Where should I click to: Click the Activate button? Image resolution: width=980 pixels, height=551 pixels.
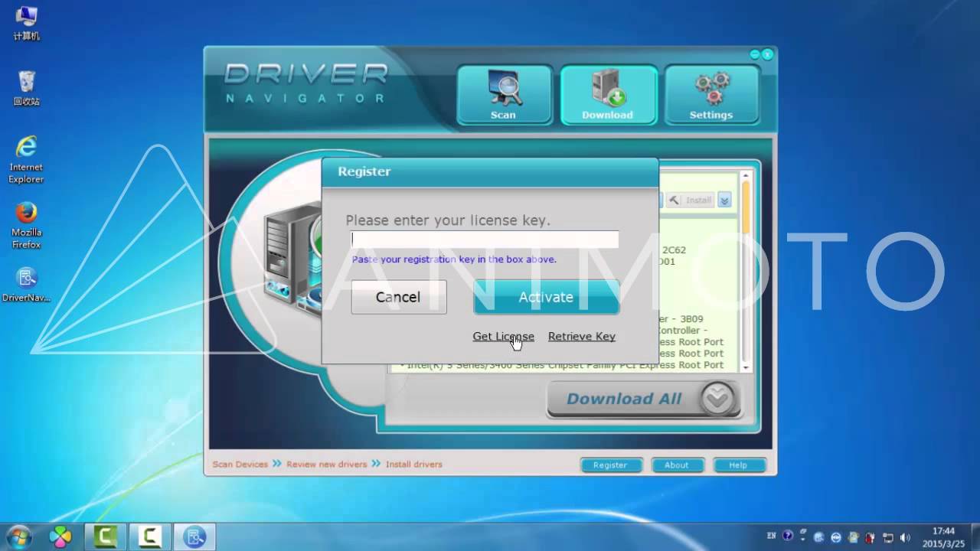point(546,297)
